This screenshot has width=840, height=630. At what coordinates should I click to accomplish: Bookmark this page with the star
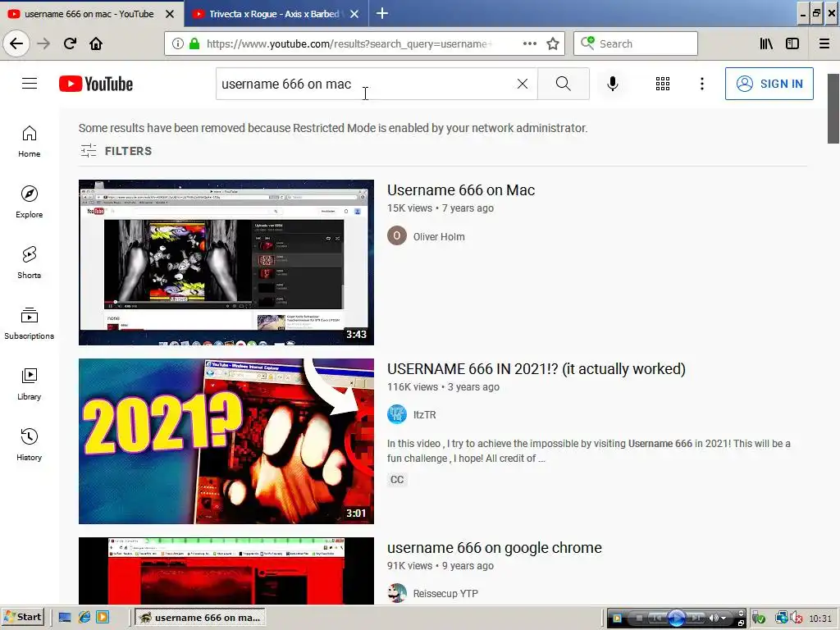pyautogui.click(x=553, y=43)
